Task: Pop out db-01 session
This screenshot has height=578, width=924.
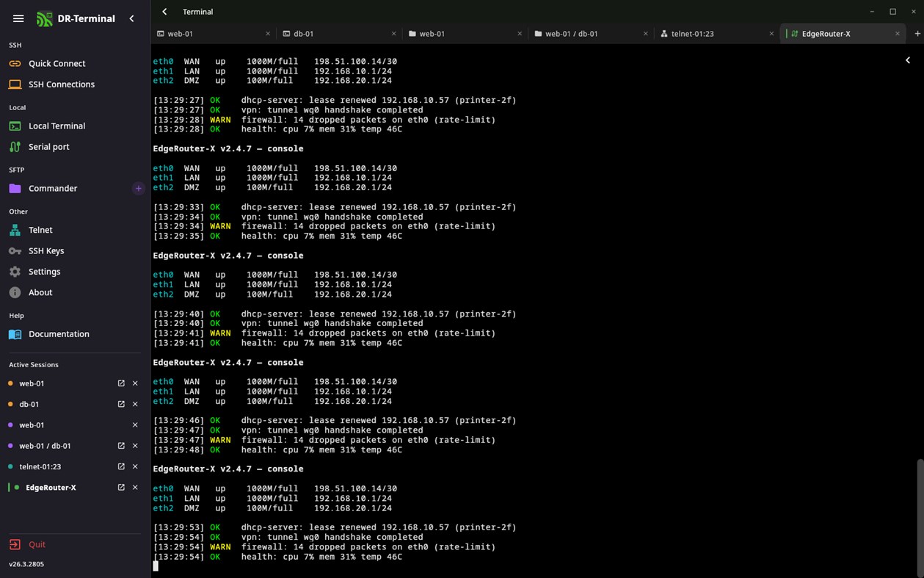Action: tap(121, 405)
